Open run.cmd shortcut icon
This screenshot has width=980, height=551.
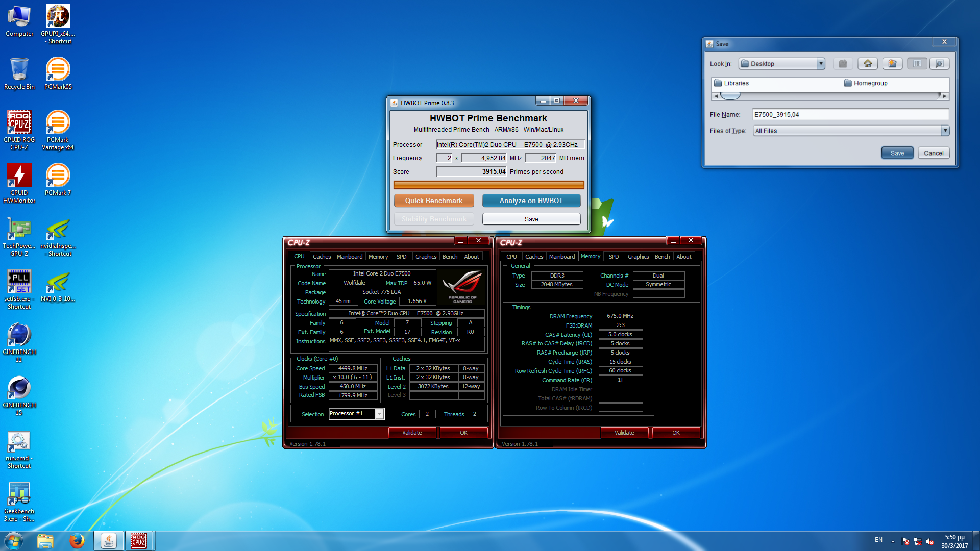(19, 449)
